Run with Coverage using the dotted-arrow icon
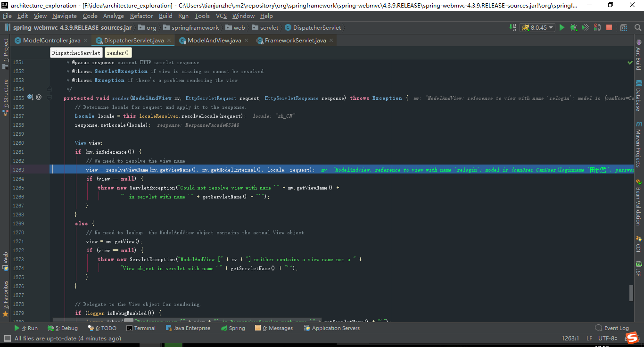644x347 pixels. tap(586, 27)
